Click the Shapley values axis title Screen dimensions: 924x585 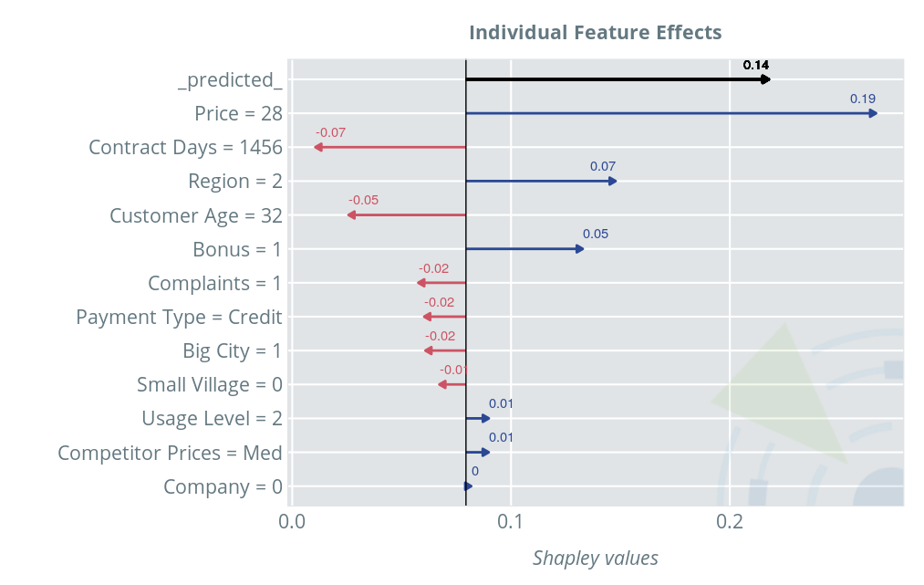(x=595, y=558)
